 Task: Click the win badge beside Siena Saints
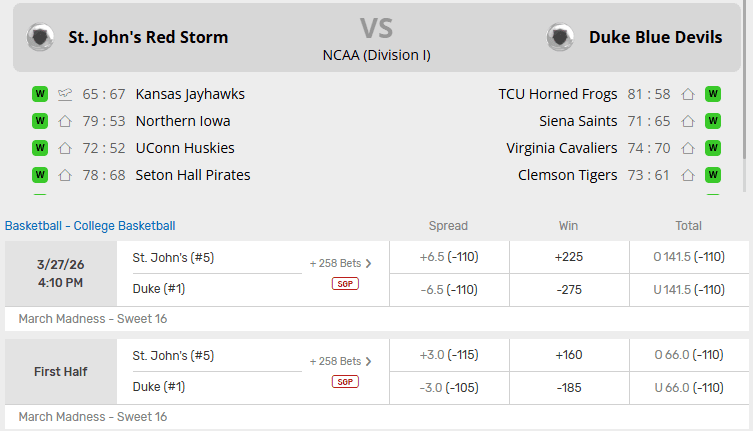click(713, 121)
